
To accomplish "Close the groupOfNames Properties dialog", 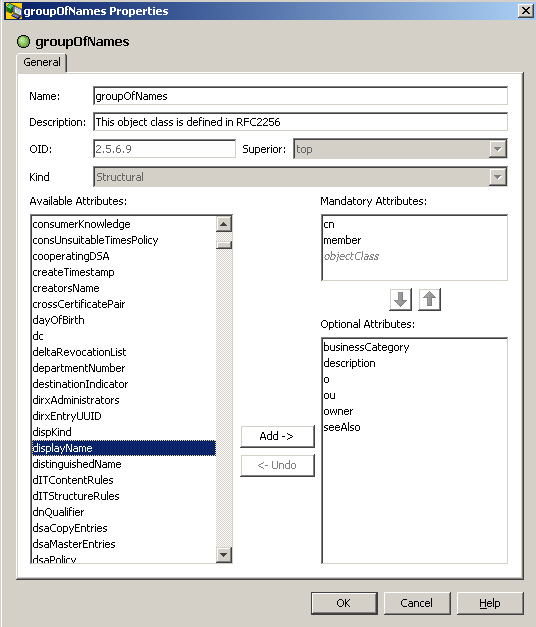I will point(525,11).
